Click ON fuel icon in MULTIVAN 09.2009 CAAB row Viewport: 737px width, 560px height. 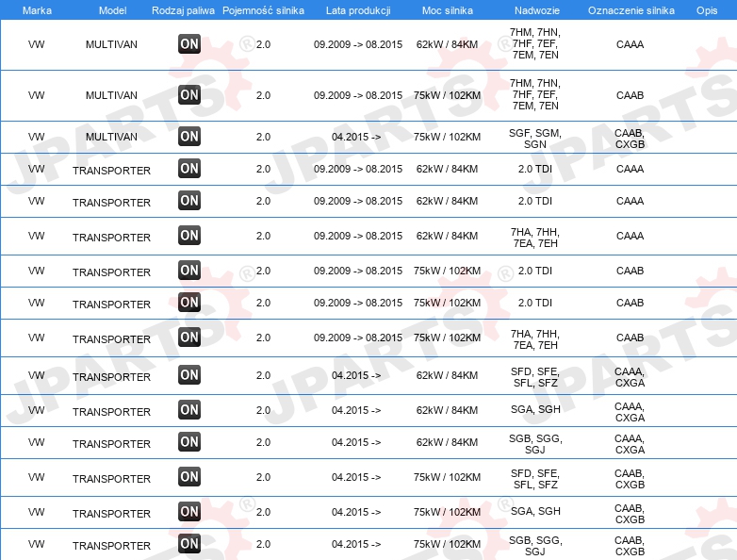(189, 95)
